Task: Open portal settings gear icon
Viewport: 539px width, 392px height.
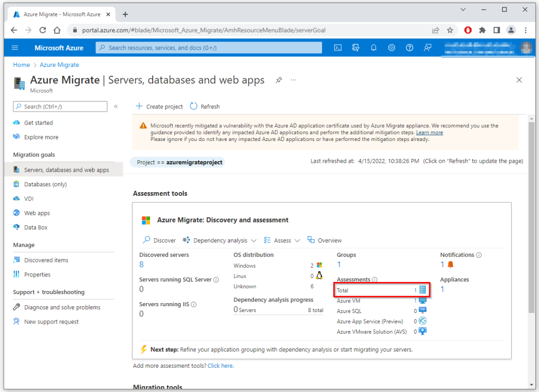Action: (392, 48)
